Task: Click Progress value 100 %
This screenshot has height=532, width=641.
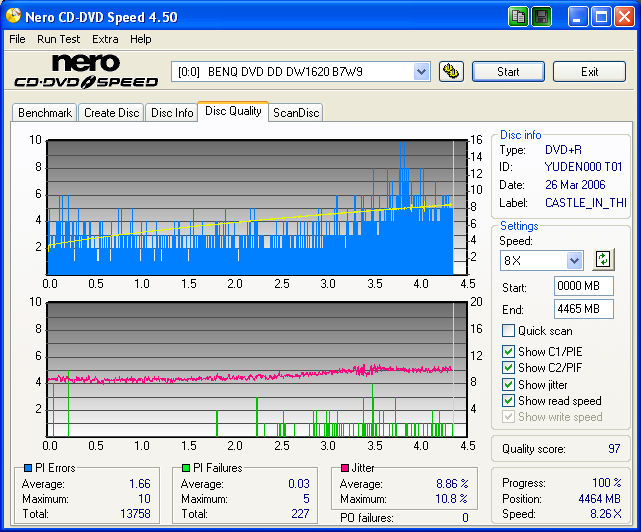Action: [x=607, y=483]
